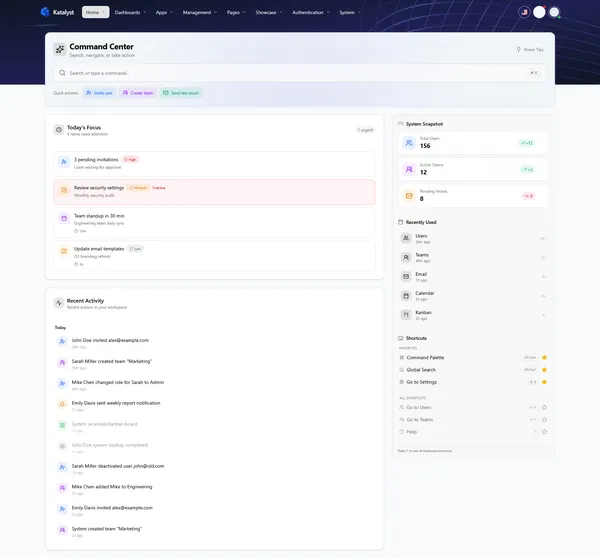Click "John Doe invited alex@example.com" activity
Viewport: 600px width, 558px height.
214,343
